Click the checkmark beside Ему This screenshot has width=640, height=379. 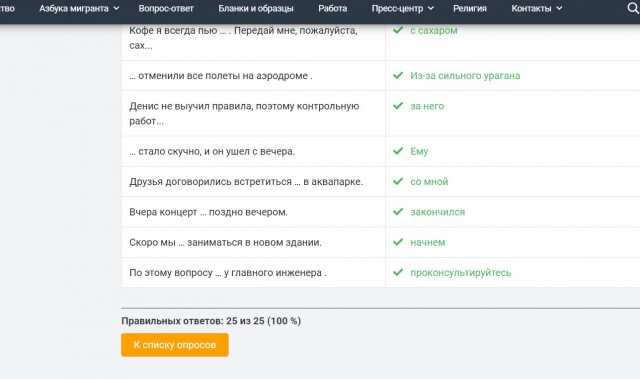398,151
